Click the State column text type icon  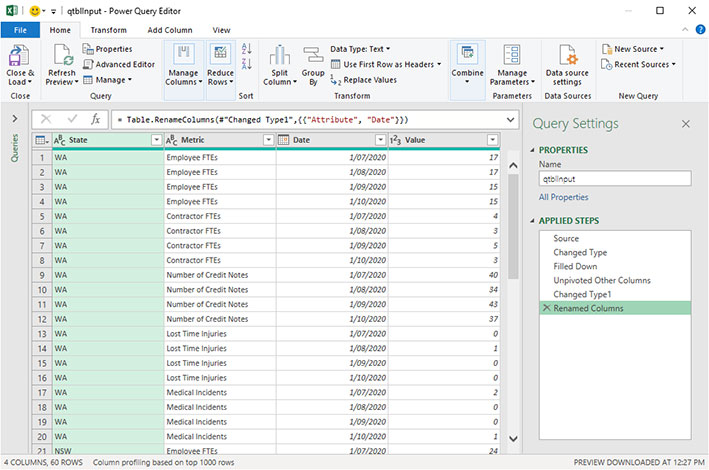click(59, 140)
